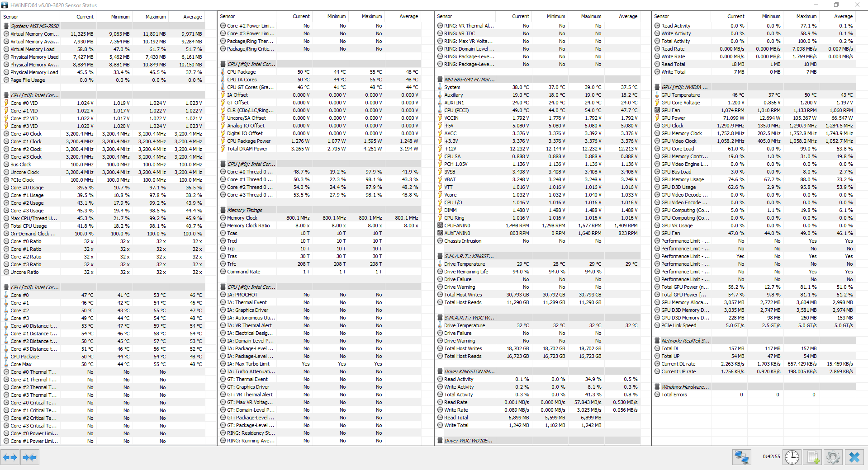Open the remote network monitoring button
This screenshot has height=470, width=868.
tap(741, 457)
